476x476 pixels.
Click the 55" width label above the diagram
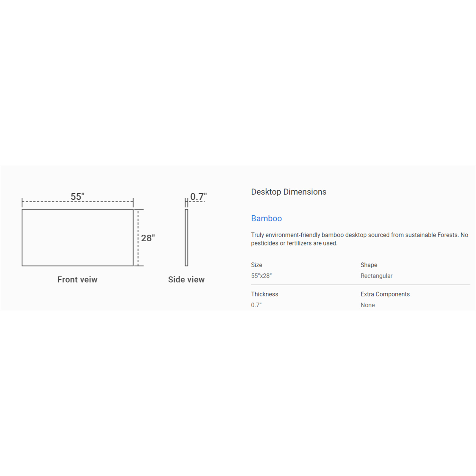(77, 196)
